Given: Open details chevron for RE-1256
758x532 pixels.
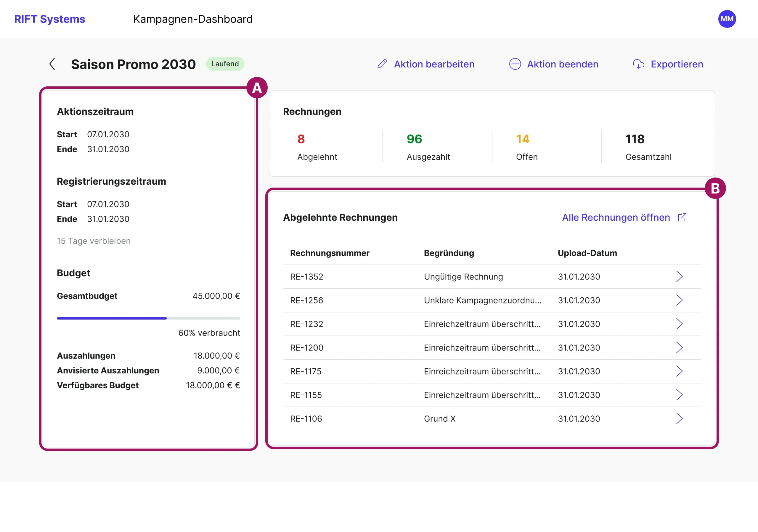Looking at the screenshot, I should (679, 300).
